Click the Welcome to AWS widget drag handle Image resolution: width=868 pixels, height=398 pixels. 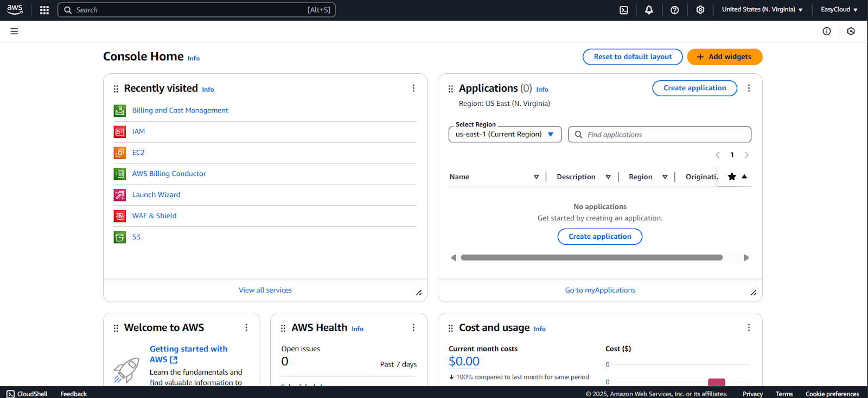(116, 328)
